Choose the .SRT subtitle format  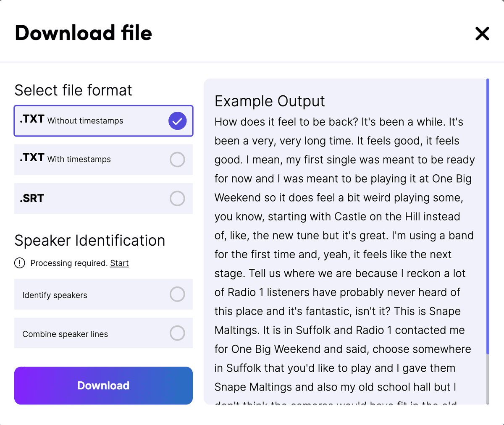coord(103,198)
